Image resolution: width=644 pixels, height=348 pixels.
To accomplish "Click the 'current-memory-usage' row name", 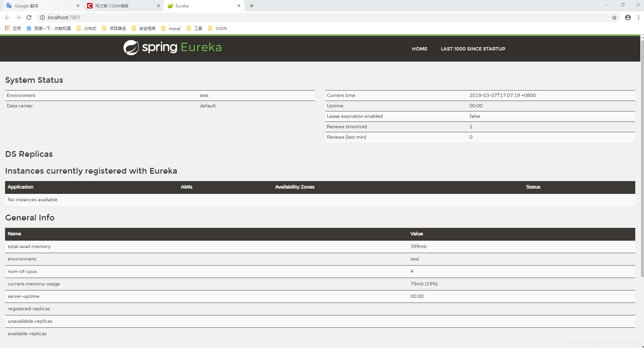I will coord(34,284).
